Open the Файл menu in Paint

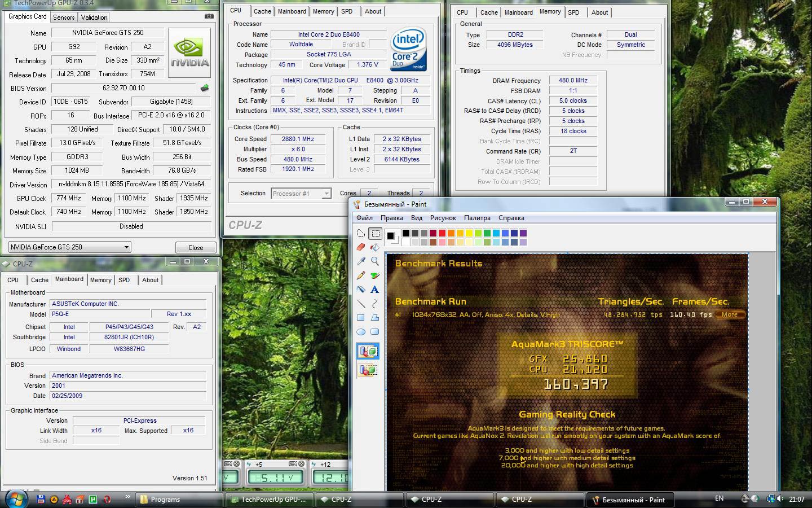click(x=364, y=218)
